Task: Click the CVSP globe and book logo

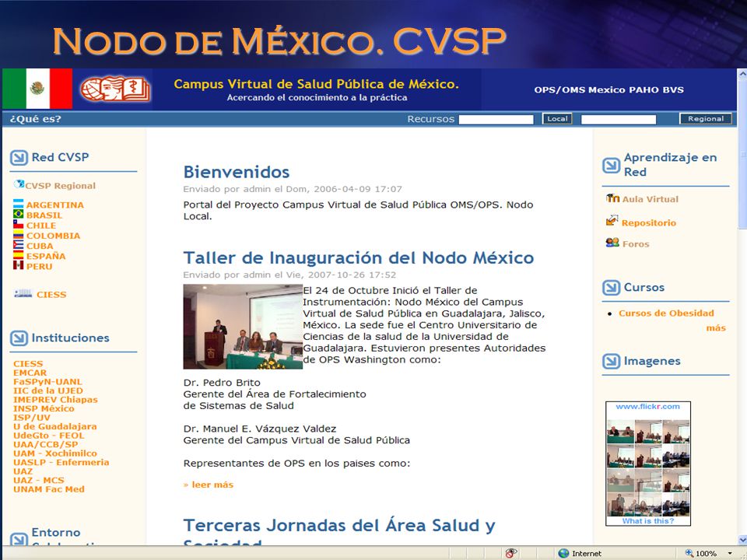Action: (115, 89)
